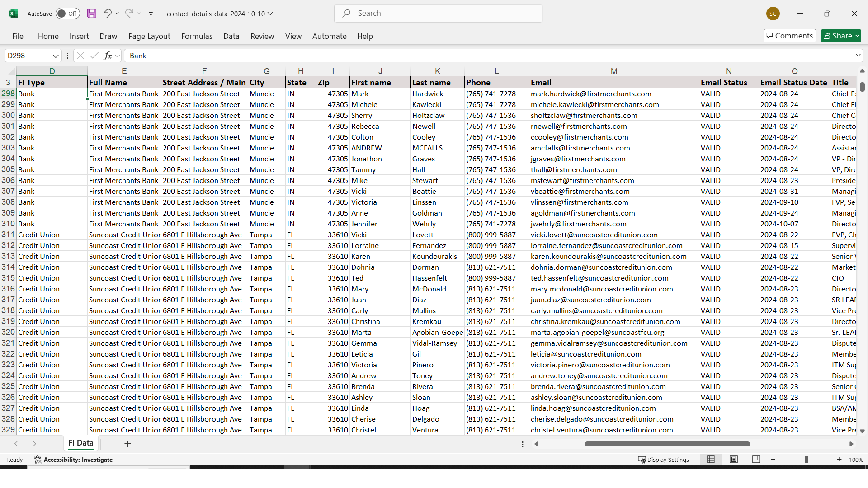Switch to the Home tab
This screenshot has height=488, width=868.
click(48, 36)
